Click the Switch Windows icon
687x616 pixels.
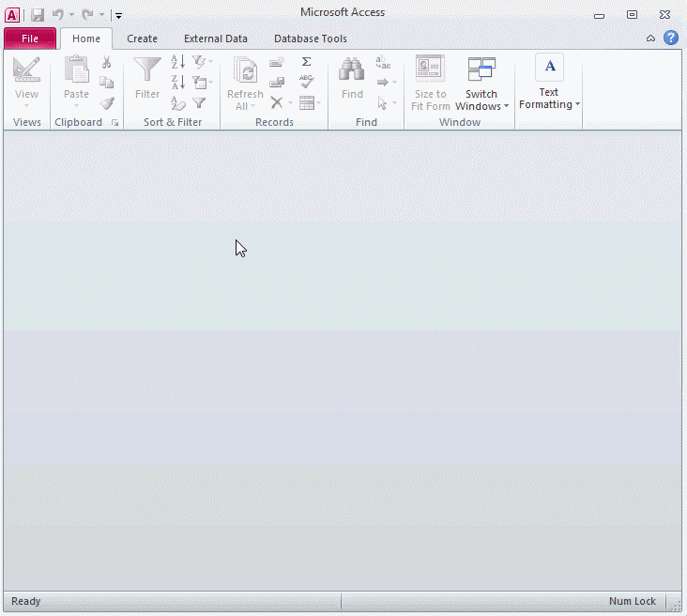pyautogui.click(x=481, y=69)
